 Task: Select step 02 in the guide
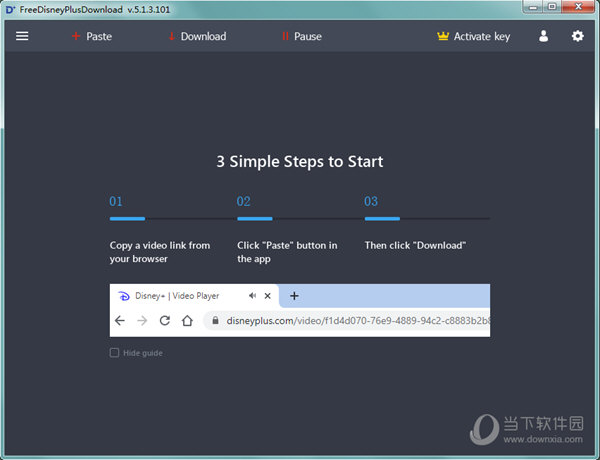pyautogui.click(x=243, y=201)
